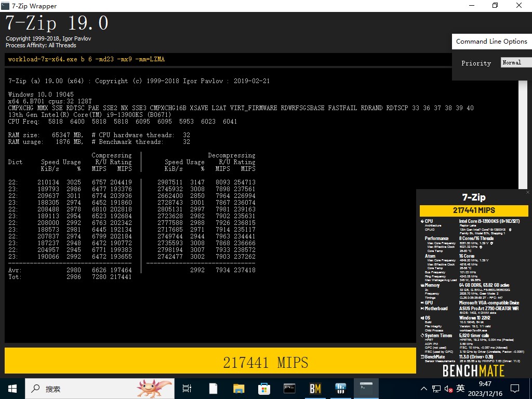Select the Tot: 217441 total rating value
This screenshot has height=399, width=532.
click(121, 277)
